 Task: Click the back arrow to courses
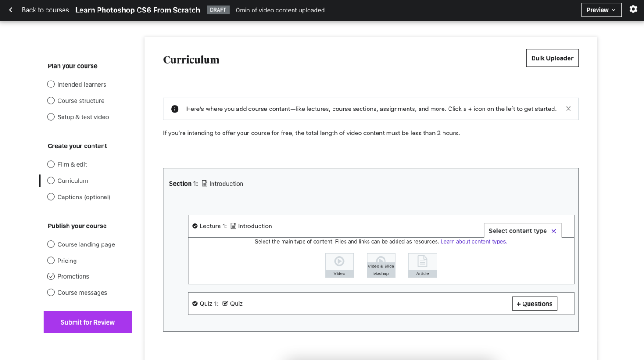(x=11, y=10)
